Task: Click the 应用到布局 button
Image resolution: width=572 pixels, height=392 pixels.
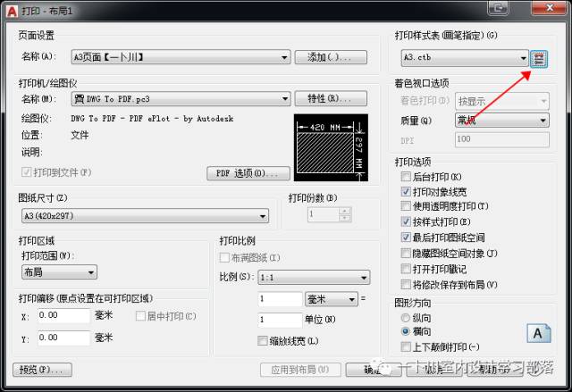Action: [x=300, y=370]
